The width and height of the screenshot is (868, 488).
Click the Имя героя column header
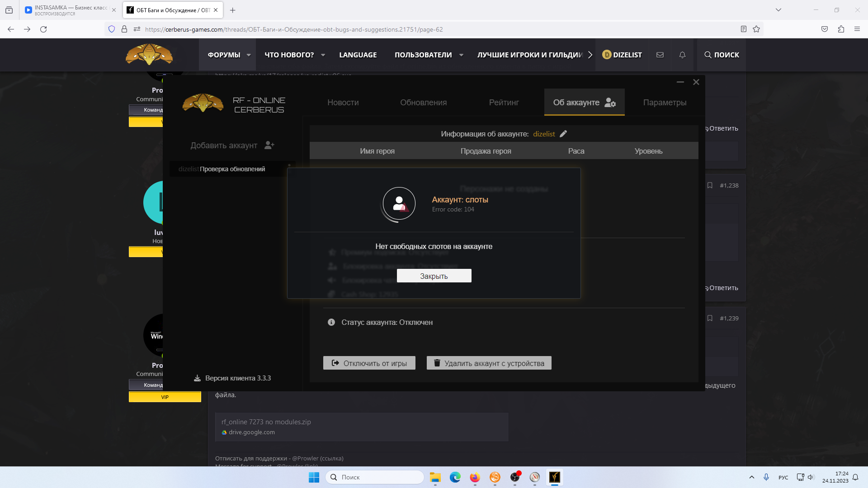pyautogui.click(x=377, y=151)
